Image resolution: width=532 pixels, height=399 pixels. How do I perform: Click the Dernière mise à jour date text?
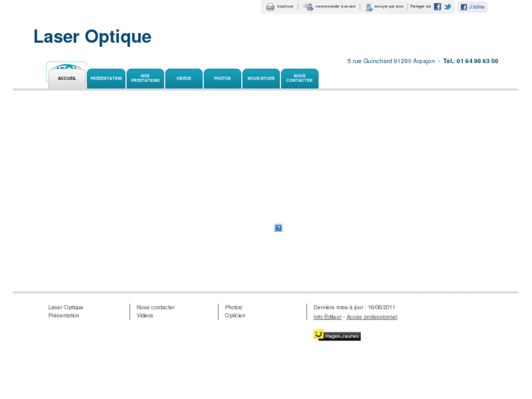click(354, 307)
